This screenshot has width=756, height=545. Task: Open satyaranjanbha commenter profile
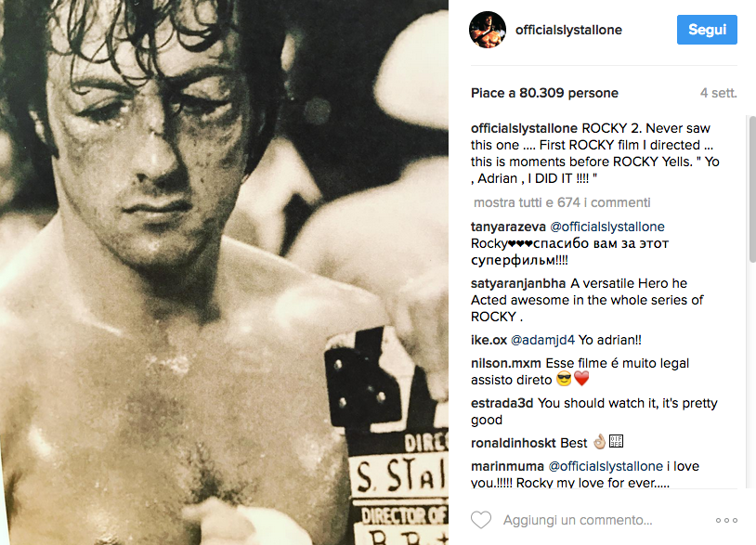click(x=518, y=283)
